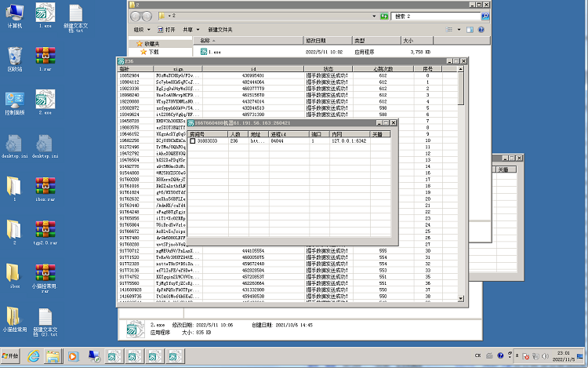The width and height of the screenshot is (588, 368).
Task: Open the 开始 Start menu
Action: pyautogui.click(x=13, y=356)
